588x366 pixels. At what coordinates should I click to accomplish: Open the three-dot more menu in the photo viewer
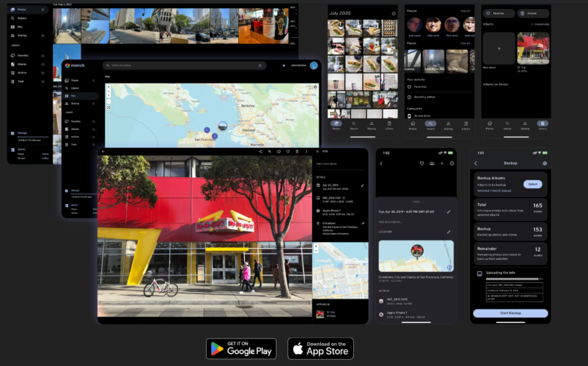click(x=306, y=151)
